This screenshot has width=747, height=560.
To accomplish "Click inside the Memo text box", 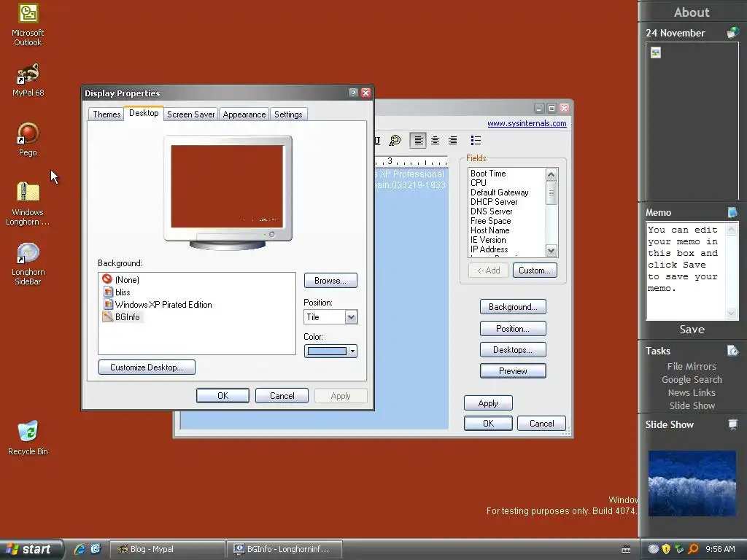I will [x=686, y=271].
